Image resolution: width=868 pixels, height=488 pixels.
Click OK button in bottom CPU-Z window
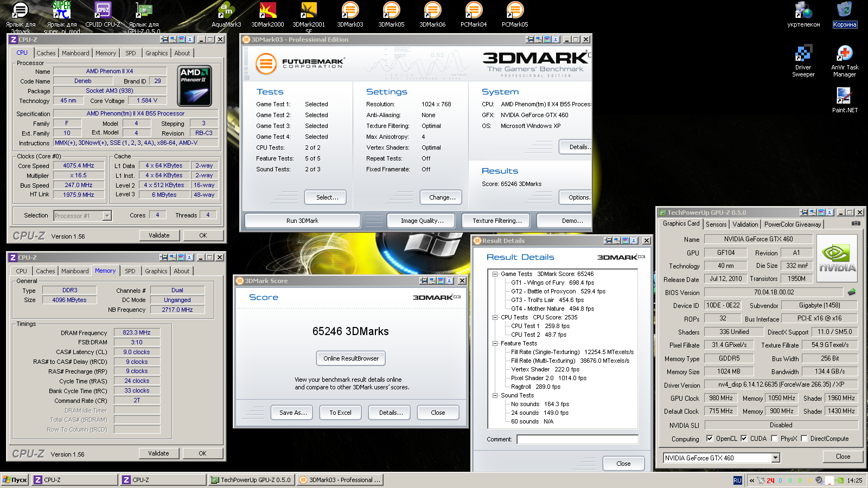(202, 453)
